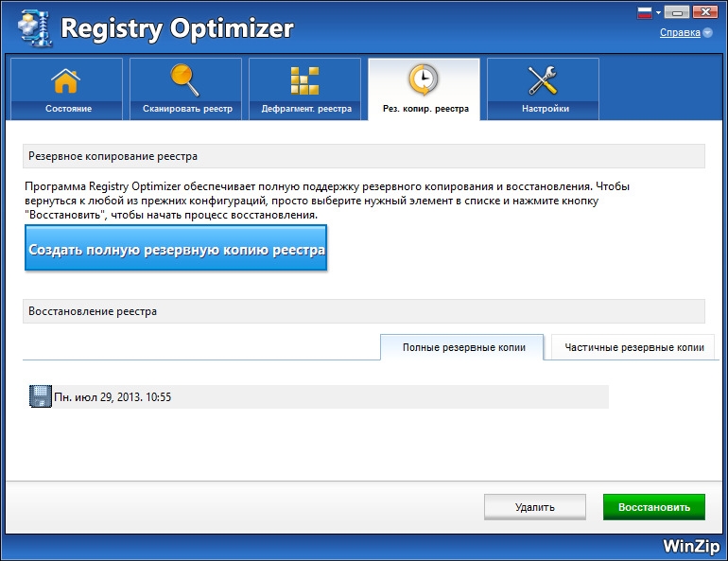Viewport: 728px width, 561px height.
Task: Close the Registry Optimizer window
Action: 705,12
